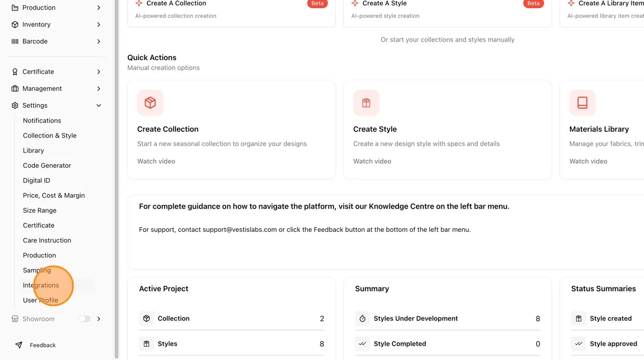The height and width of the screenshot is (360, 644).
Task: Expand the Inventory menu chevron
Action: tap(98, 24)
